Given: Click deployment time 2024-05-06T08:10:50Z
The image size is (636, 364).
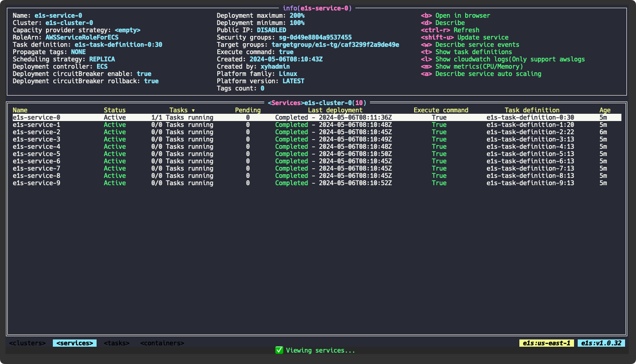Looking at the screenshot, I should (355, 154).
